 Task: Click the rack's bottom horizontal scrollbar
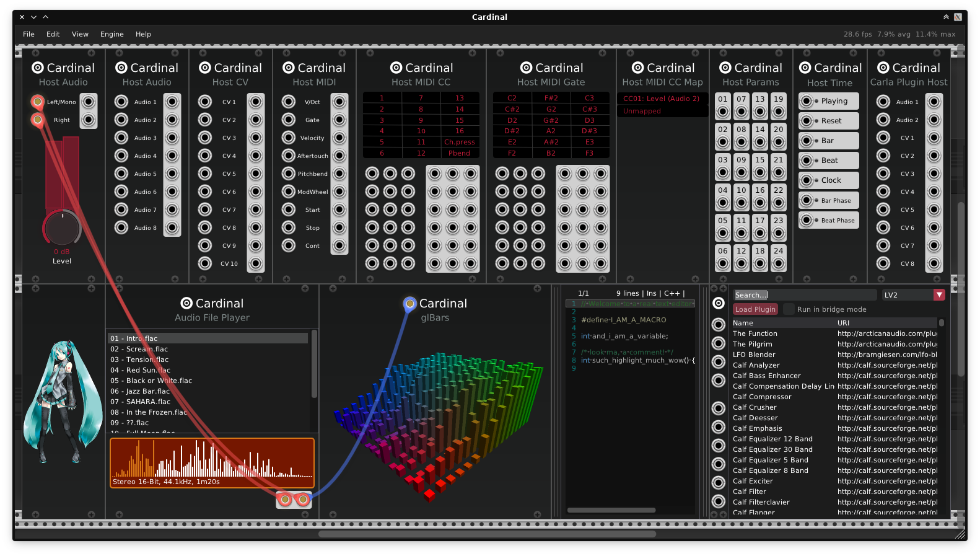[487, 534]
